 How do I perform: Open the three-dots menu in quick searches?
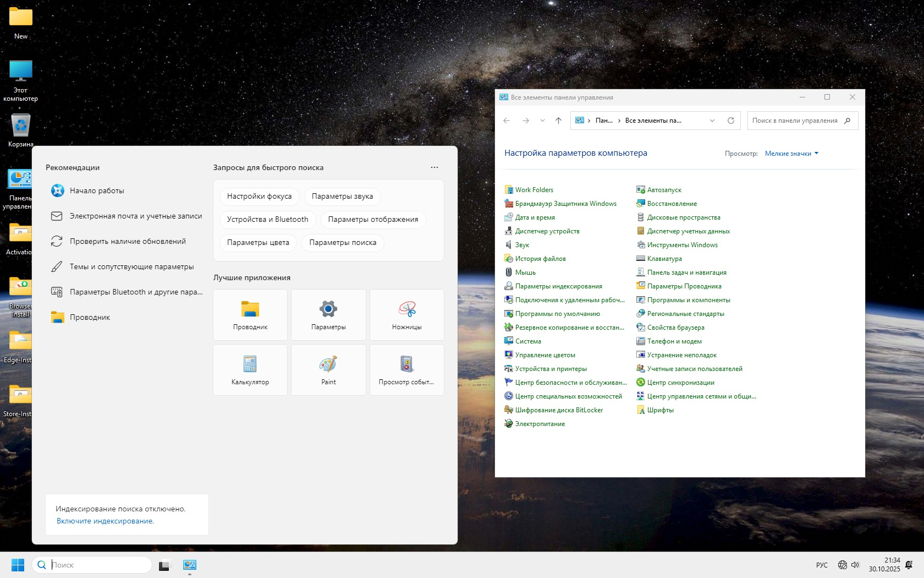(x=435, y=167)
